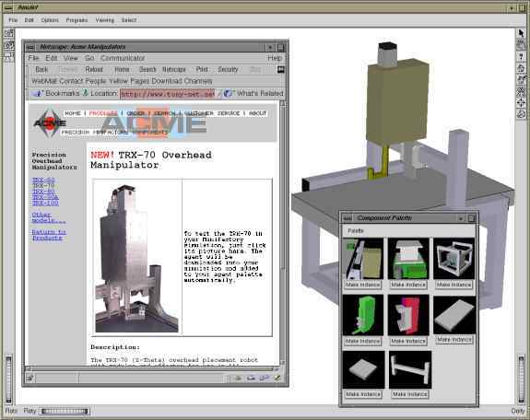Click the PRODUCTS link in Acme navigation
The image size is (530, 420).
coord(103,113)
